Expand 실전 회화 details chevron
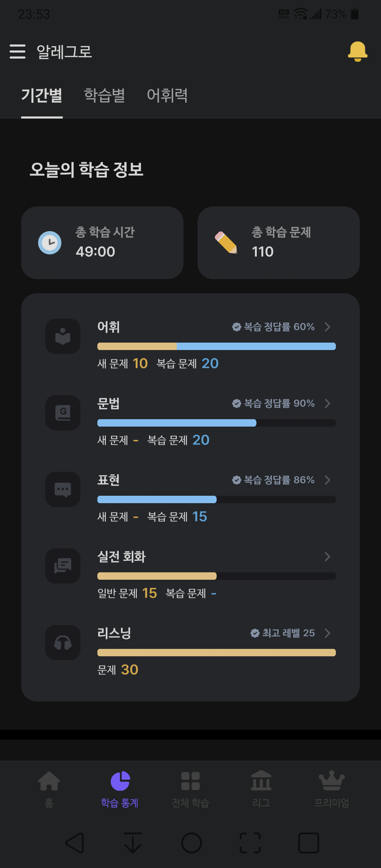Viewport: 381px width, 868px height. [x=327, y=556]
